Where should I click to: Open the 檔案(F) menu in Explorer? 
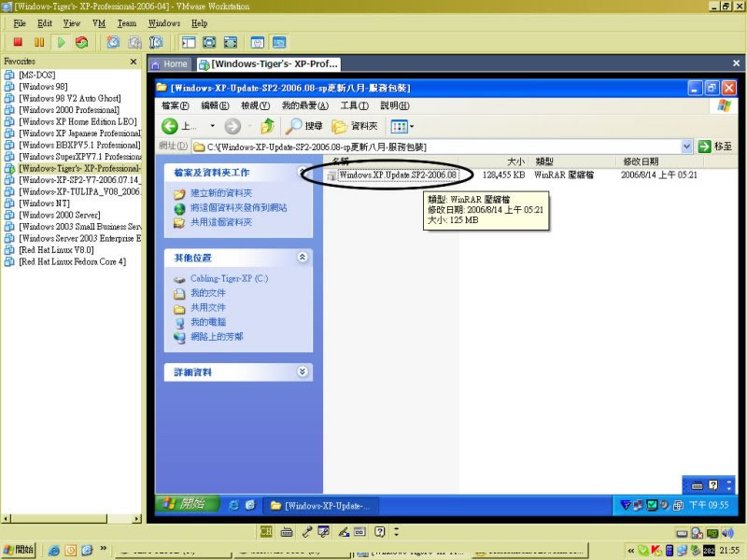click(x=176, y=105)
